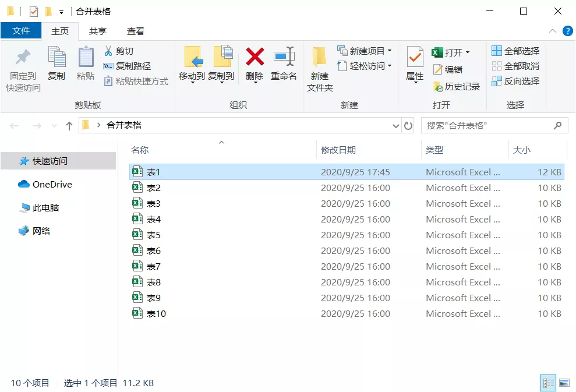Screen dimensions: 576x392
Task: Click the Forward navigation arrow
Action: (x=37, y=126)
